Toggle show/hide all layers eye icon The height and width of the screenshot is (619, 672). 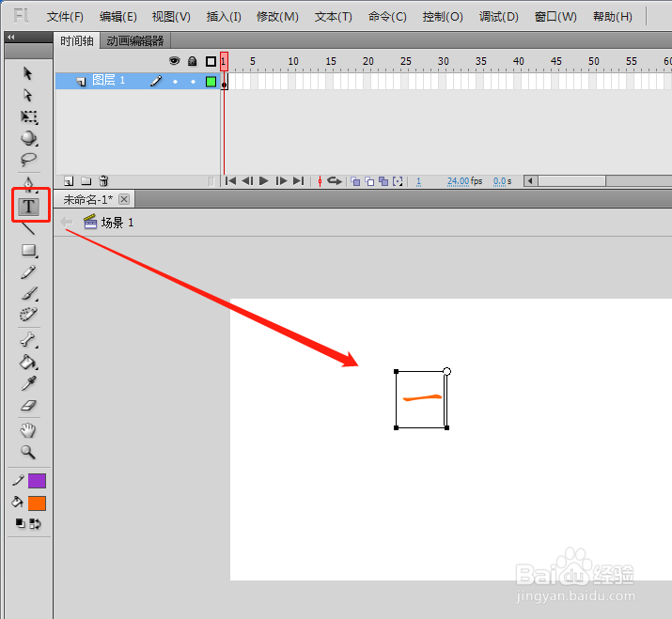(x=175, y=61)
